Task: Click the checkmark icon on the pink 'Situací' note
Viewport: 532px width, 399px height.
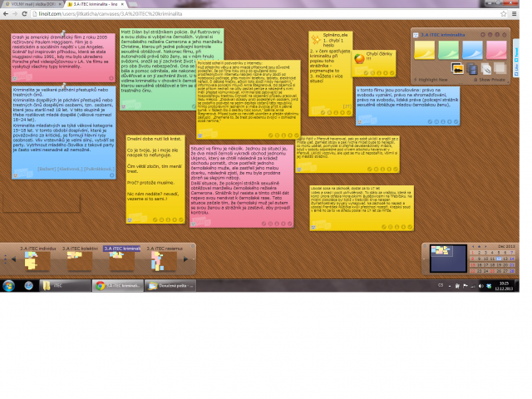Action: (290, 224)
